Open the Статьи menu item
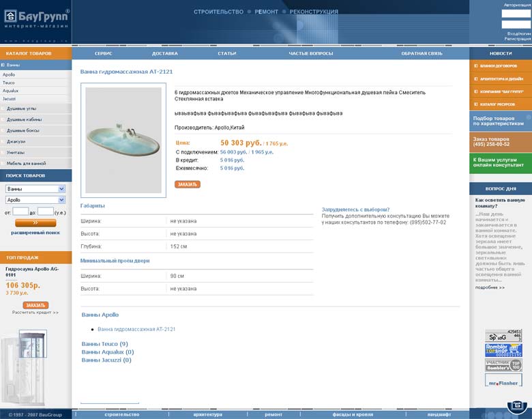532x419 pixels. pos(227,53)
